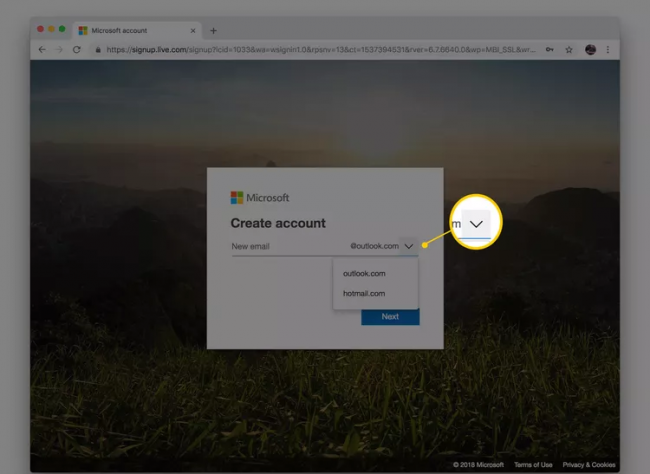Select the Microsoft account tab

tap(137, 31)
